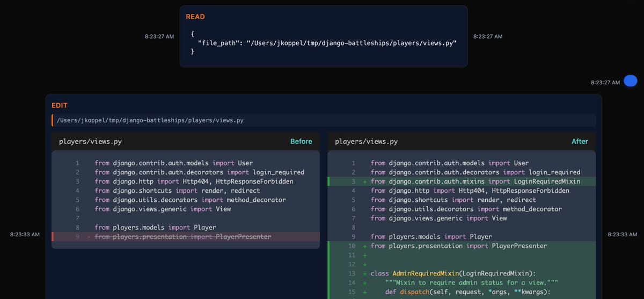Click the file_path JSON line in READ card
The width and height of the screenshot is (644, 299).
point(327,42)
